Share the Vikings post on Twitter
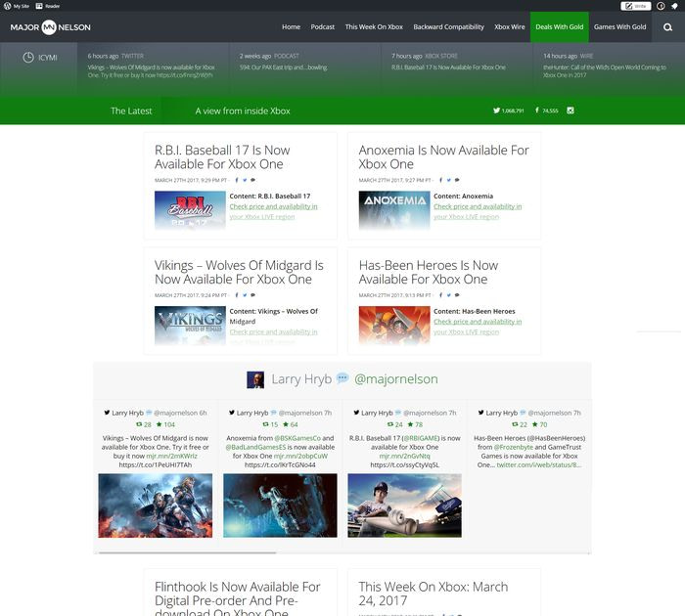 (x=245, y=295)
